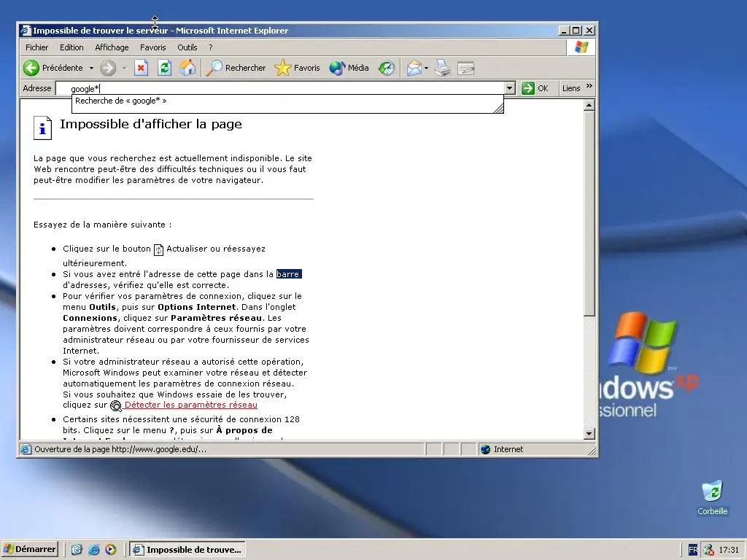
Task: Open the Fichier menu
Action: click(x=36, y=47)
